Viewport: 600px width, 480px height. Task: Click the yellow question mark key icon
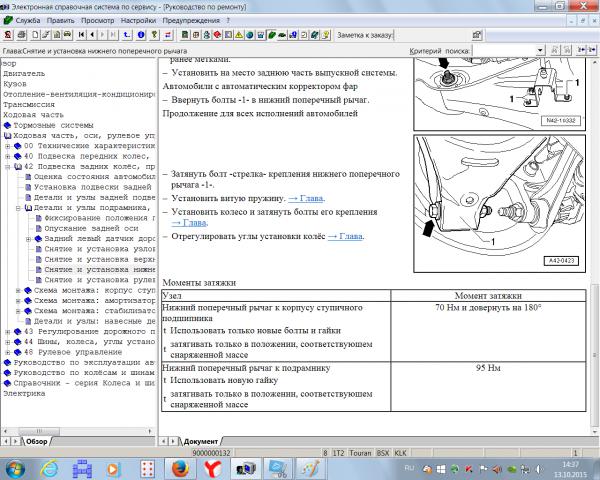[154, 35]
